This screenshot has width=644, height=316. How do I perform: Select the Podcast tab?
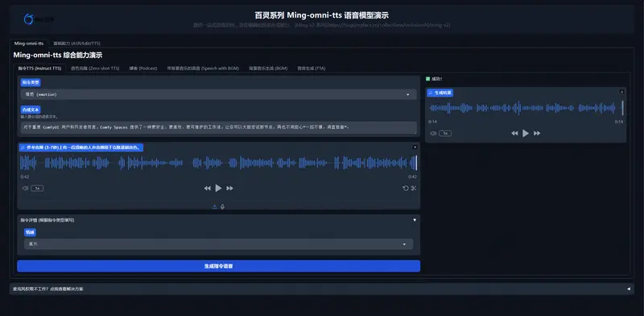tap(143, 69)
